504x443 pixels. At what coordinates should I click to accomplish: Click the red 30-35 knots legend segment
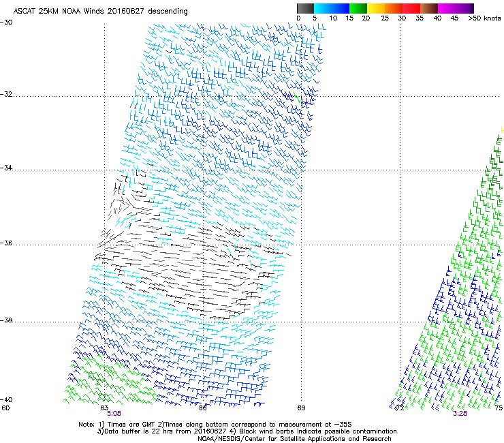click(x=411, y=8)
